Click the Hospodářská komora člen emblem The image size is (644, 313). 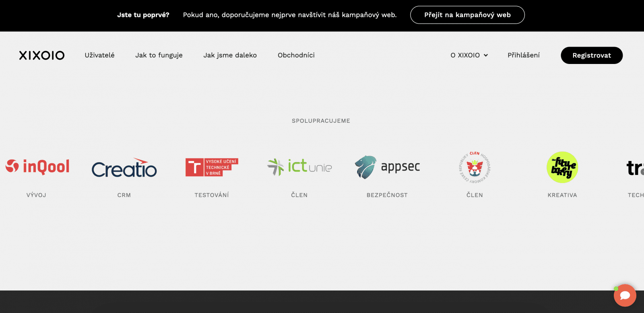[x=475, y=167]
